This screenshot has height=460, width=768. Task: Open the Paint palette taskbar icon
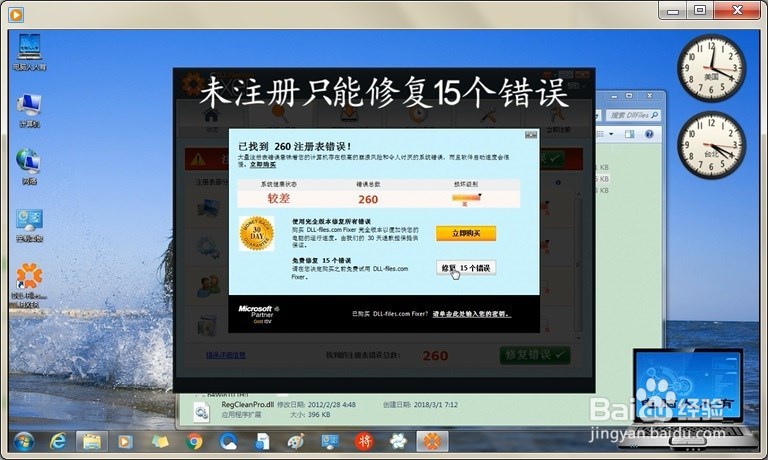[296, 442]
